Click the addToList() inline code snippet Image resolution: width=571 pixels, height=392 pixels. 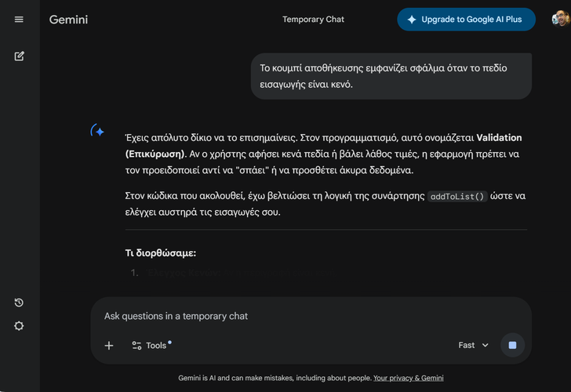[x=458, y=197]
